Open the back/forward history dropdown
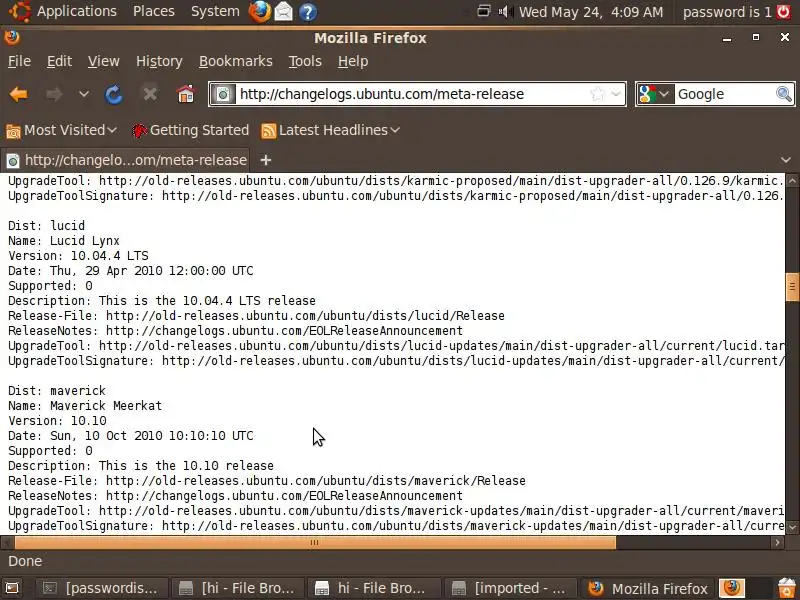Image resolution: width=800 pixels, height=600 pixels. click(x=84, y=94)
